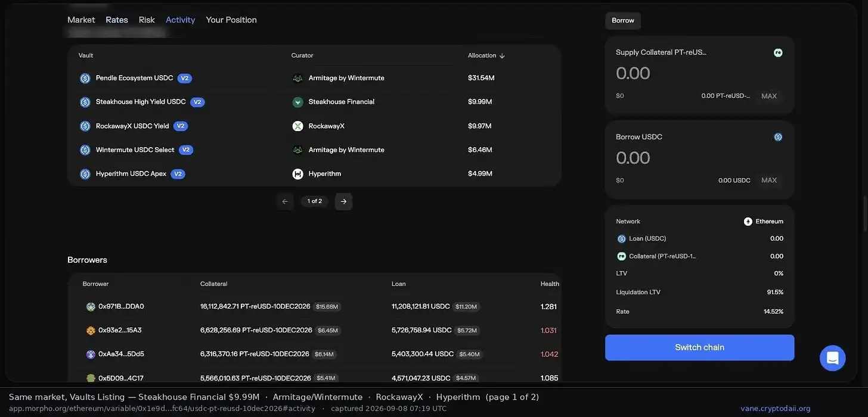Image resolution: width=868 pixels, height=417 pixels.
Task: Click vane.cryptodaii.org footer link
Action: (x=776, y=409)
